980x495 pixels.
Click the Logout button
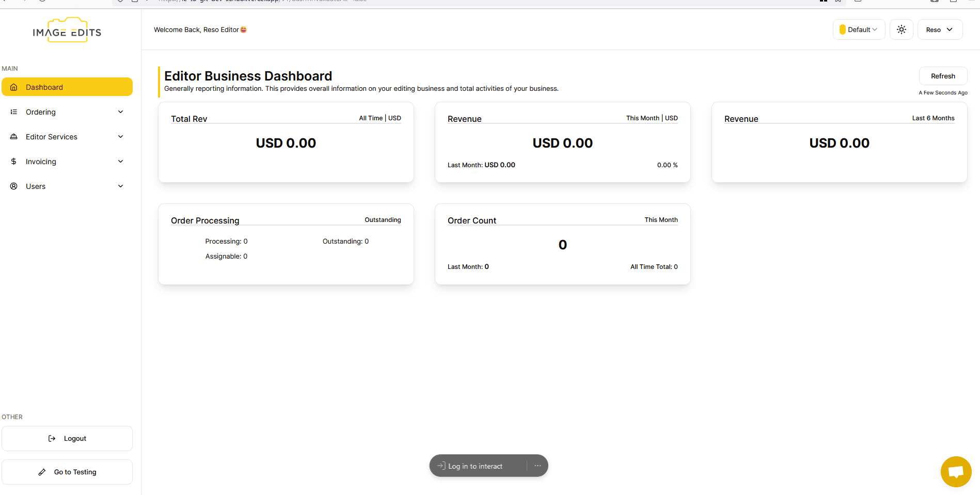click(x=67, y=438)
